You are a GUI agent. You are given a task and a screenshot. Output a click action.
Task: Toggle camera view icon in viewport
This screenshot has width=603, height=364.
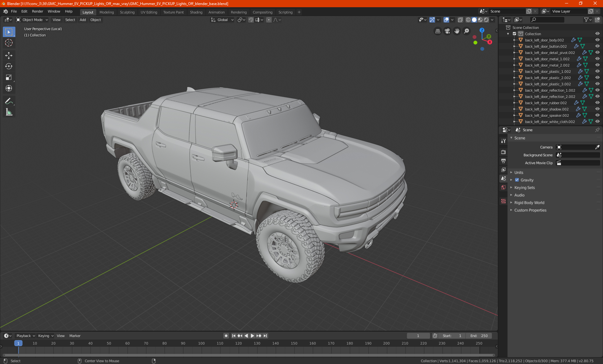tap(447, 31)
